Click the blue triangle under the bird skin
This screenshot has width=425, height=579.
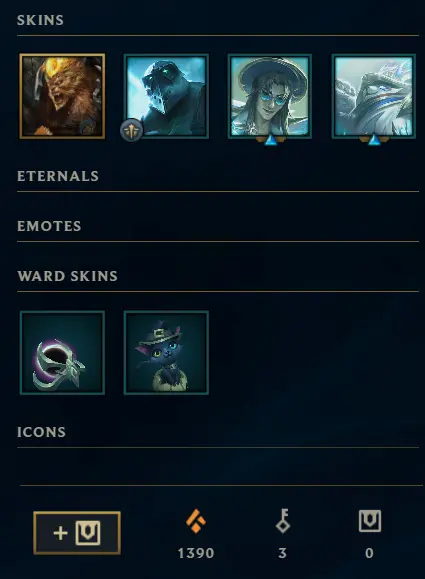[x=374, y=141]
